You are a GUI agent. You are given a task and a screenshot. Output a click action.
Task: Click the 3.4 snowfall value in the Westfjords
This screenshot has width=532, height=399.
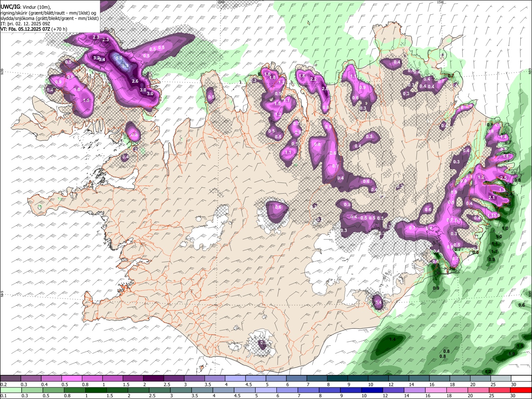[103, 60]
